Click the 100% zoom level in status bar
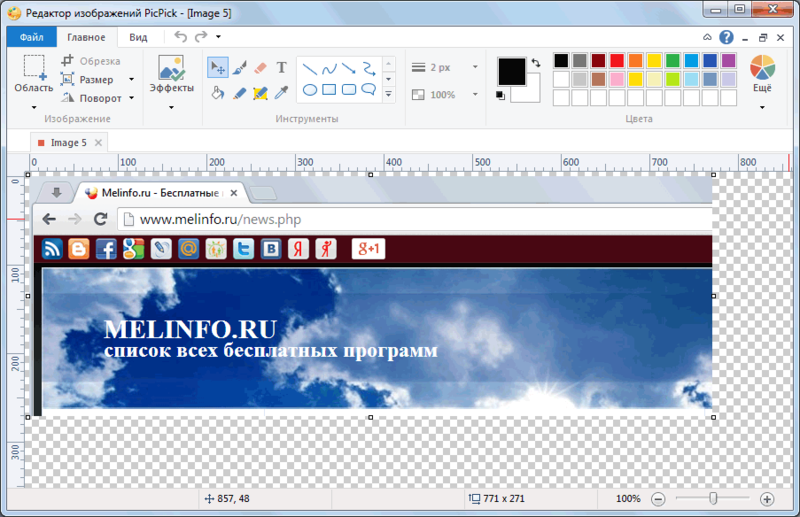This screenshot has height=517, width=800. click(x=628, y=499)
